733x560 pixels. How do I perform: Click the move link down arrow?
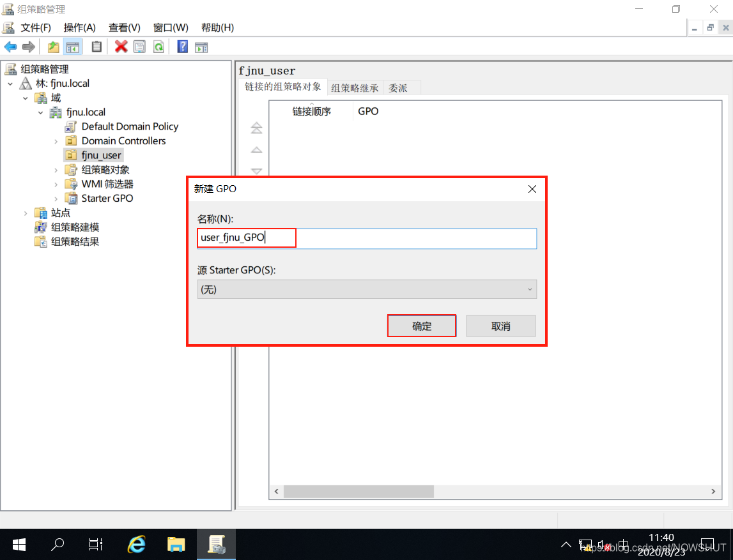pyautogui.click(x=256, y=171)
